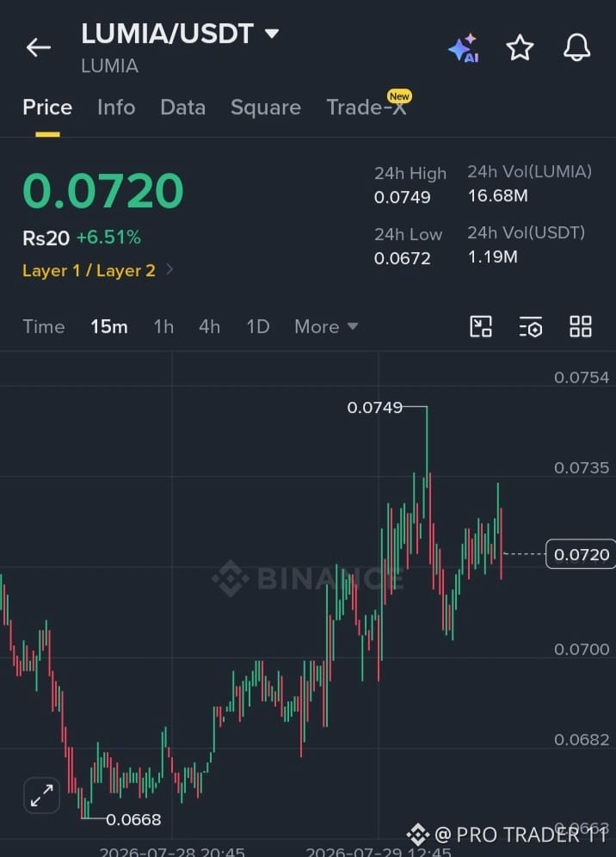Set a price alert with bell icon

577,47
